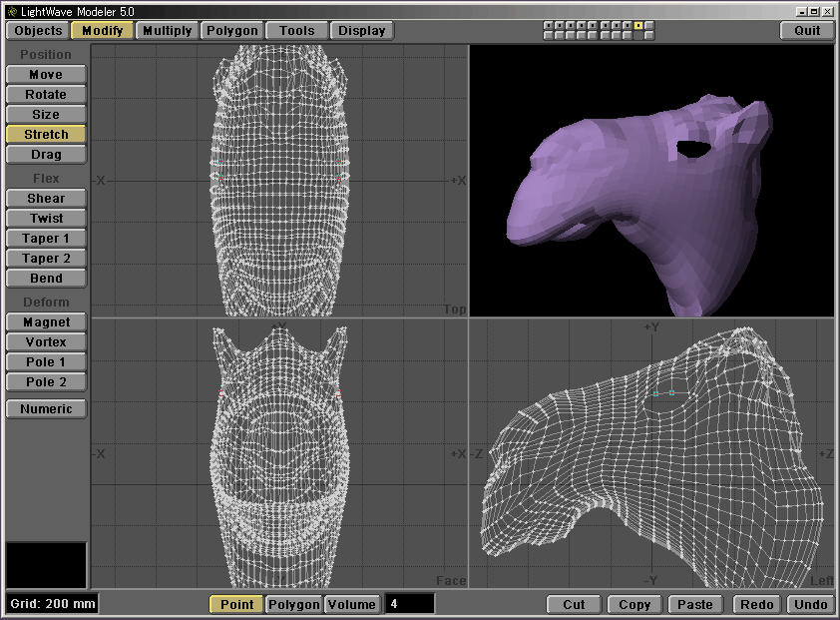Activate the Rotate tool
840x620 pixels.
[46, 95]
